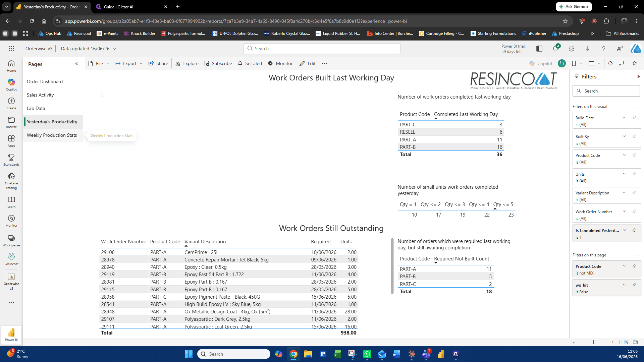The width and height of the screenshot is (644, 362).
Task: Clear the Work Order Number filter
Action: [x=634, y=212]
